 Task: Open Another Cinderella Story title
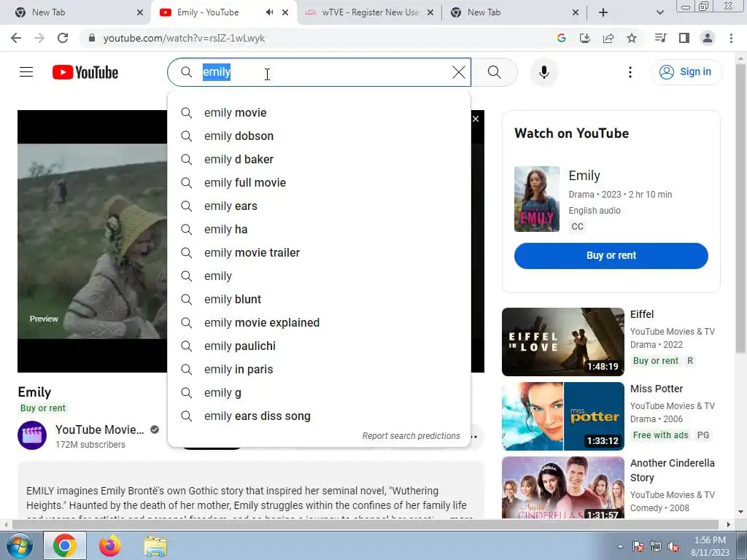click(x=672, y=470)
